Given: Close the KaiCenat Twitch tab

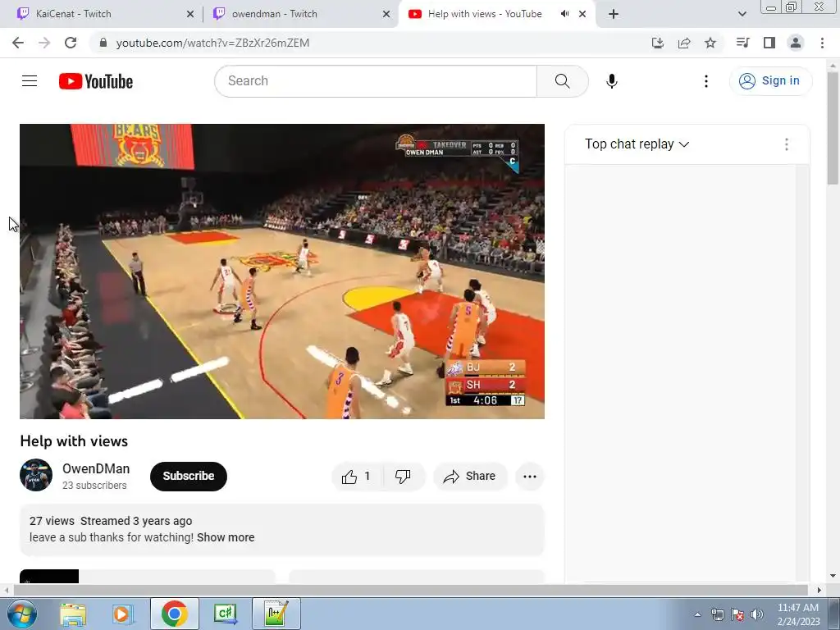Looking at the screenshot, I should coord(190,15).
